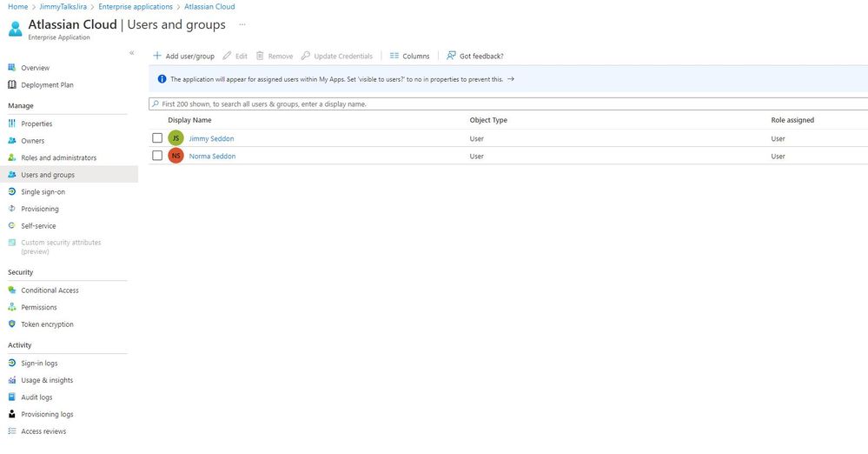The width and height of the screenshot is (868, 454).
Task: Go to Properties under Manage
Action: tap(36, 124)
